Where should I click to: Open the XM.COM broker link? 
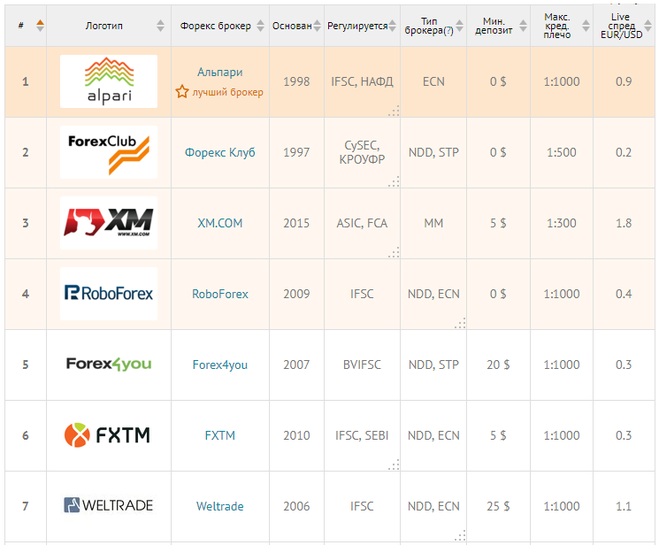[x=220, y=223]
